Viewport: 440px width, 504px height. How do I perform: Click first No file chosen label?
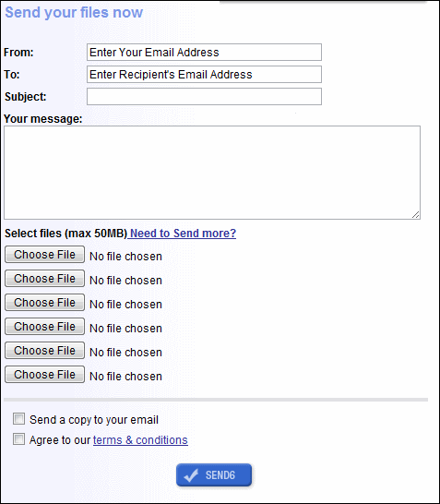125,257
